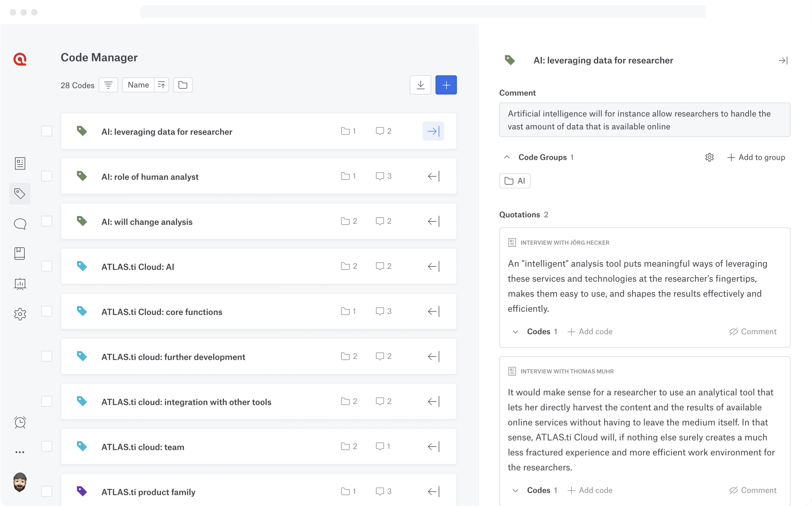Open the alarm clock icon in the sidebar
Image resolution: width=812 pixels, height=506 pixels.
[20, 422]
